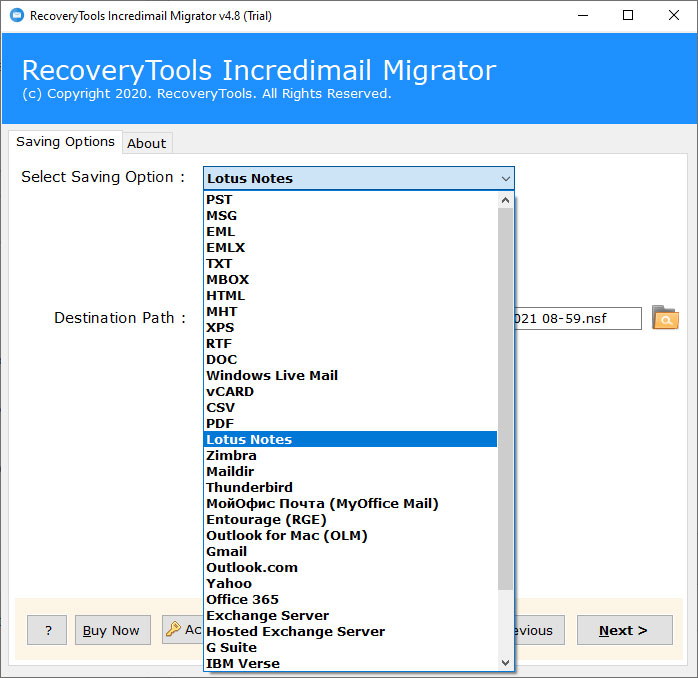
Task: Select EMLX format option
Action: [350, 248]
